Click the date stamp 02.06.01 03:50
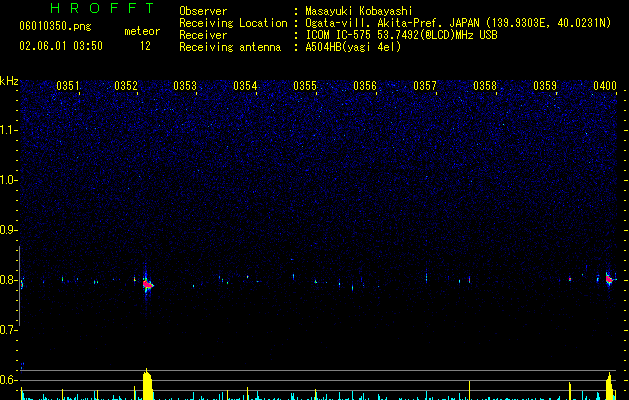The height and width of the screenshot is (400, 629). point(61,46)
